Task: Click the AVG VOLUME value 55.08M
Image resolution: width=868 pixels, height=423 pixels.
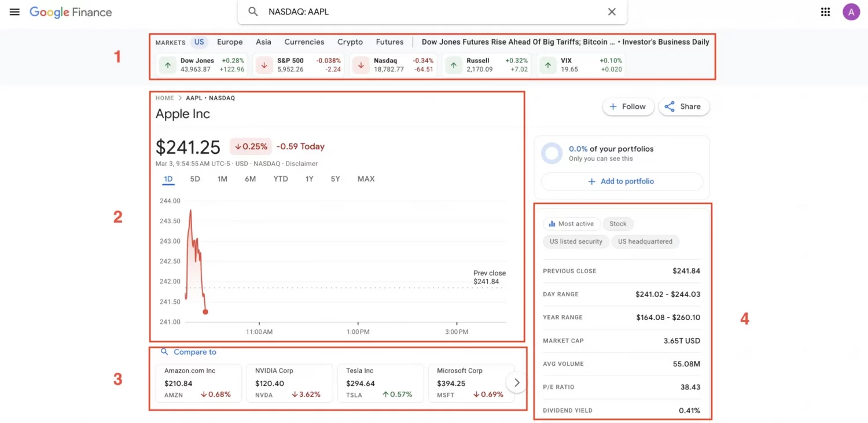Action: (685, 363)
